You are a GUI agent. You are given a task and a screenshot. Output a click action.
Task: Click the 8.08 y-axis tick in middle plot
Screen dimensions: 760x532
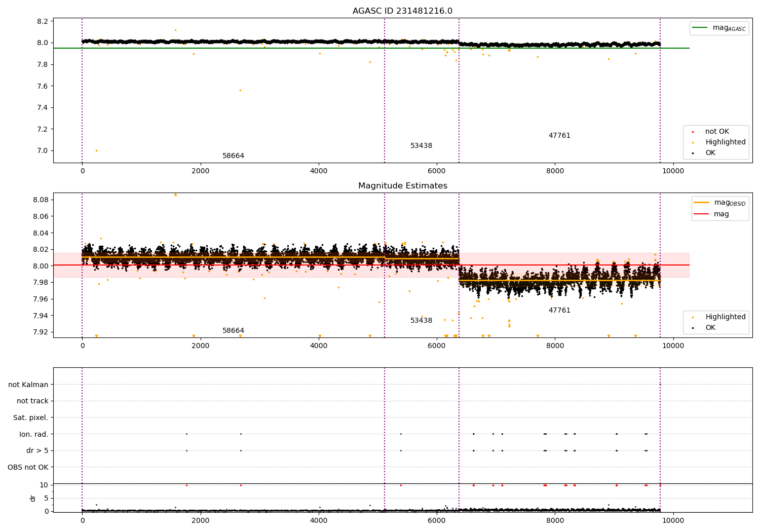(x=41, y=200)
